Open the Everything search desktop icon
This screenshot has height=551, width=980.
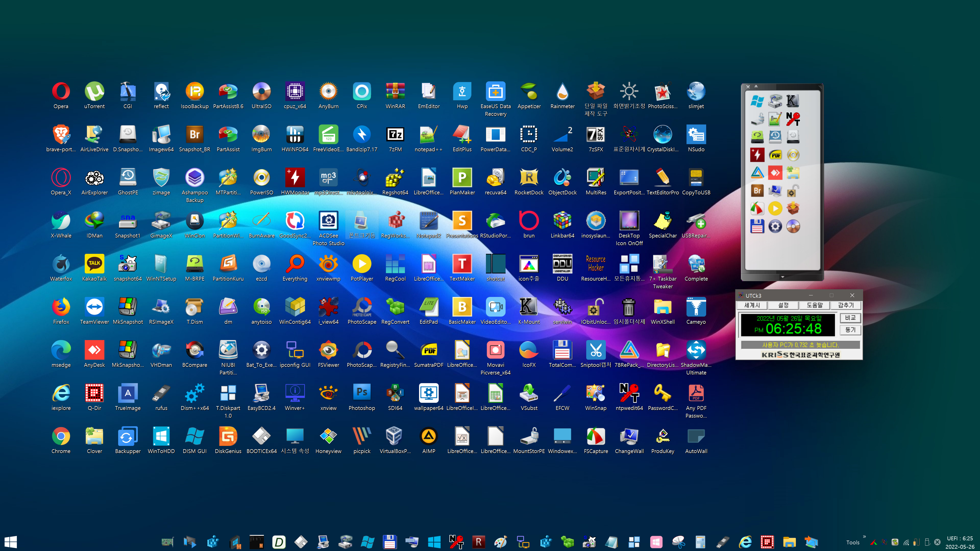tap(295, 267)
